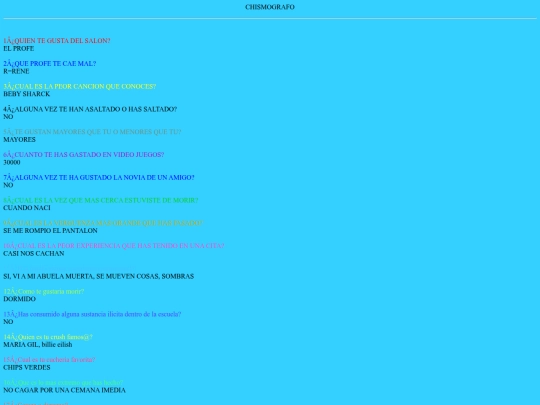Click the CHISMOGRAFO page title

[270, 7]
